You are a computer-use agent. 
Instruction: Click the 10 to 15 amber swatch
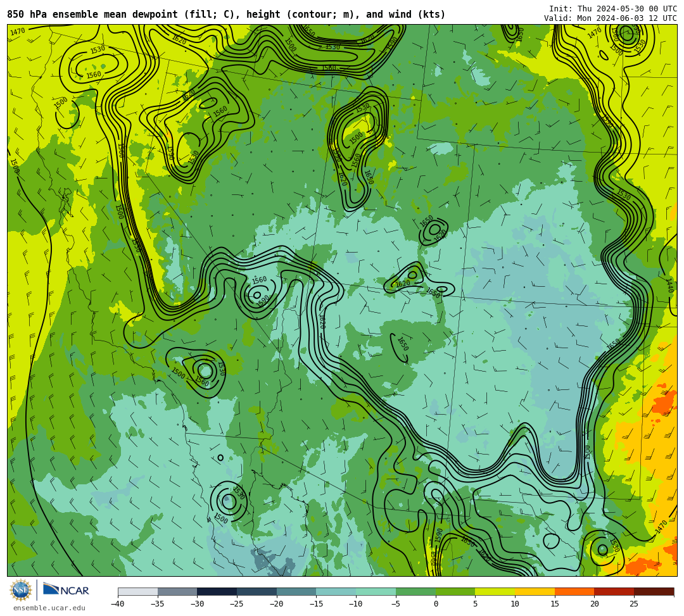[535, 591]
